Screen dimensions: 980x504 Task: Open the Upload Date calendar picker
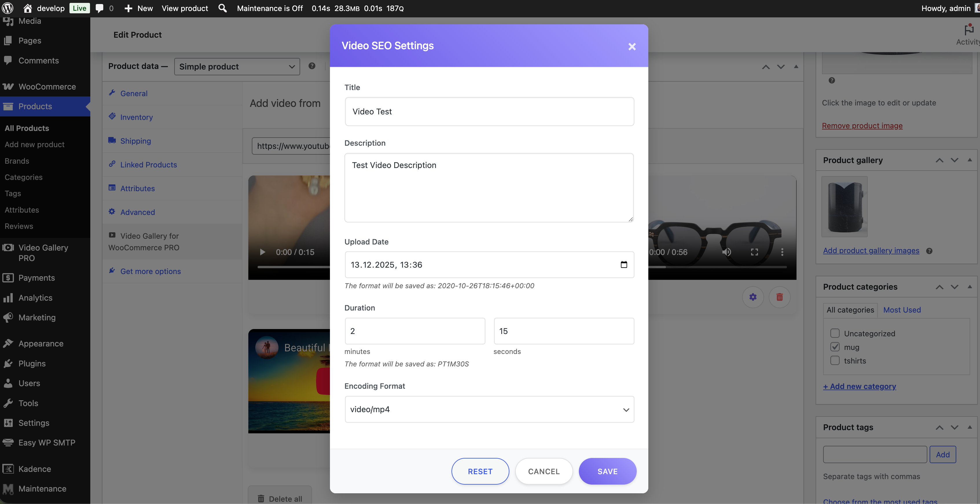click(x=623, y=264)
